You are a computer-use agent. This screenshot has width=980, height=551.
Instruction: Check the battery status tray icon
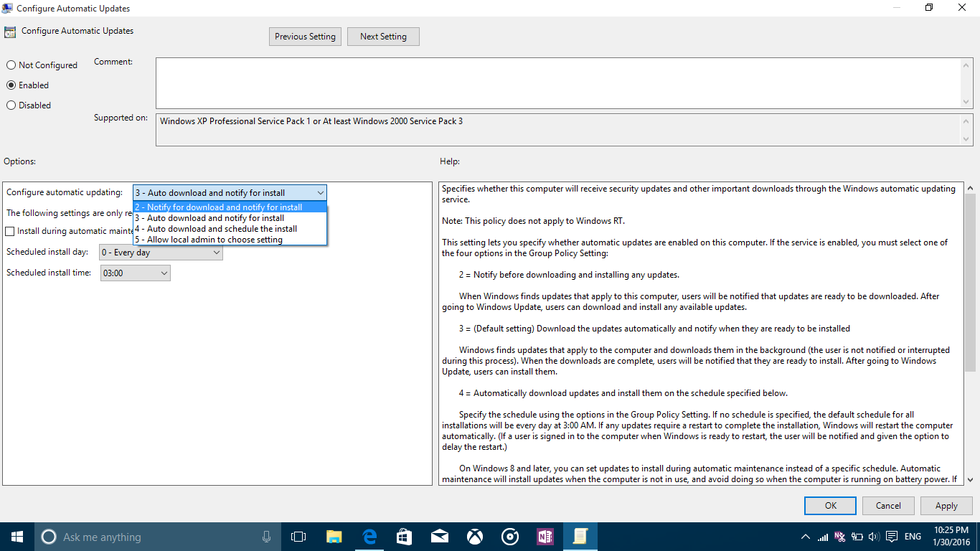(x=857, y=537)
